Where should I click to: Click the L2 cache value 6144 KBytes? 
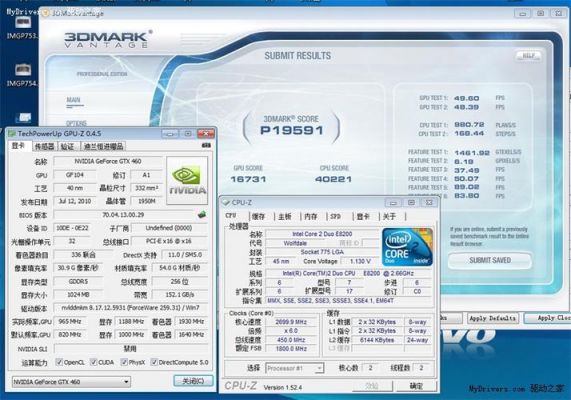click(377, 340)
